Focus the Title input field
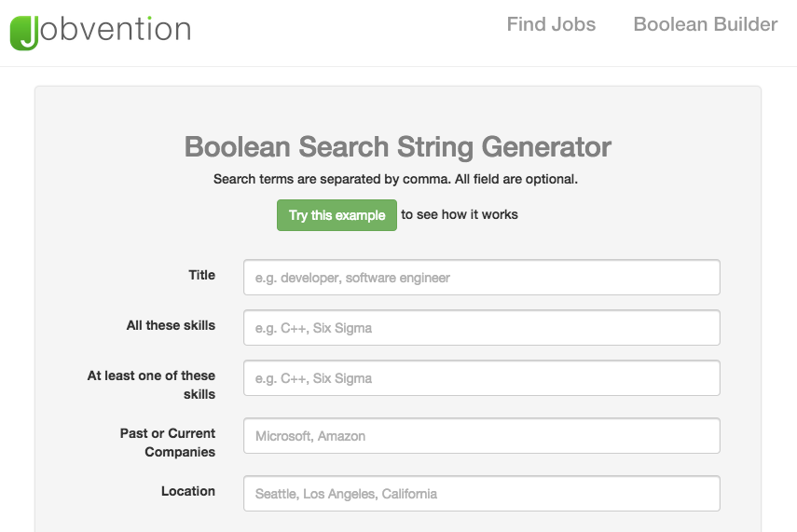The image size is (797, 532). (x=481, y=278)
